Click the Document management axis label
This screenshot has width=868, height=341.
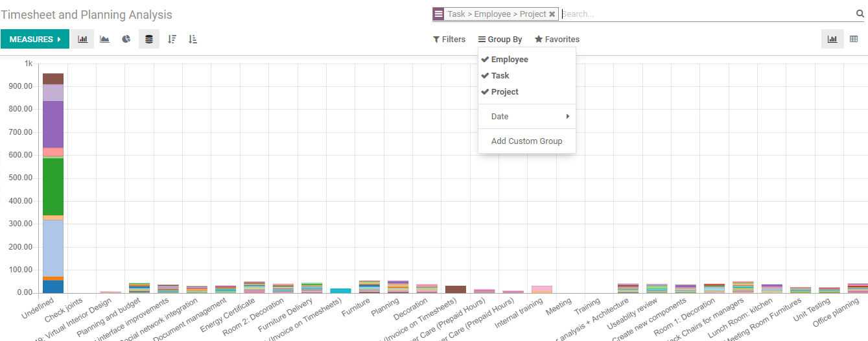pyautogui.click(x=191, y=321)
